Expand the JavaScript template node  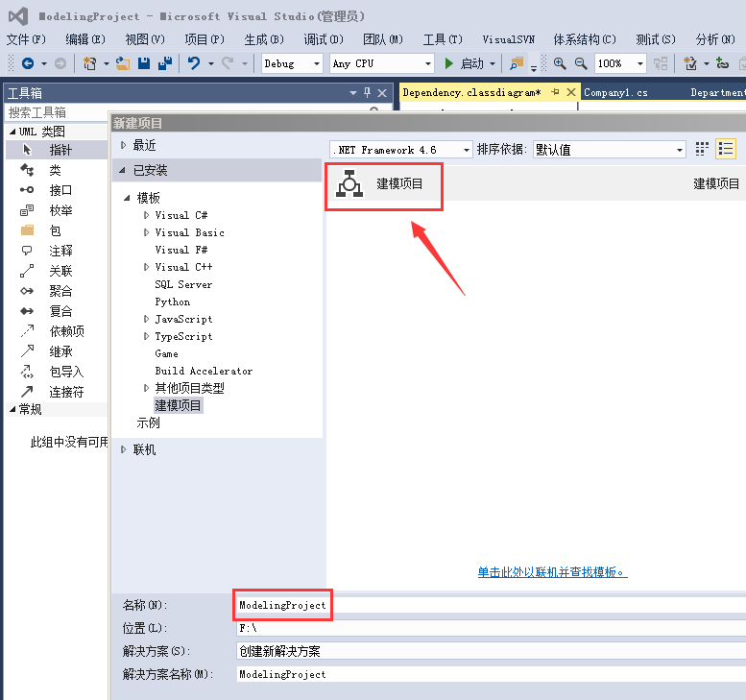(146, 319)
